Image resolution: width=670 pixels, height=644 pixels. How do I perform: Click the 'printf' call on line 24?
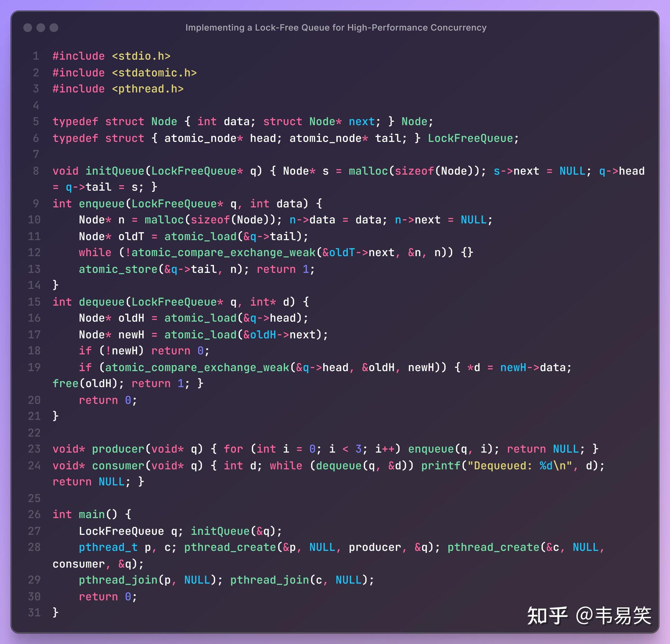pos(441,466)
